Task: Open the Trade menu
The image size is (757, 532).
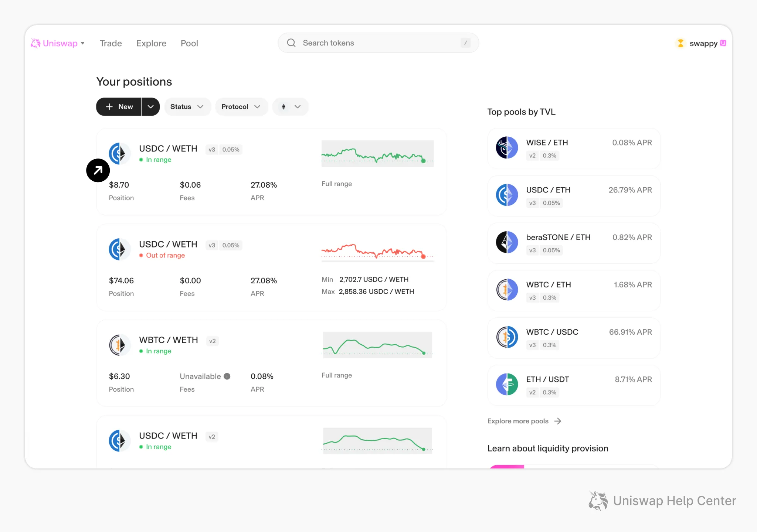Action: [x=111, y=43]
